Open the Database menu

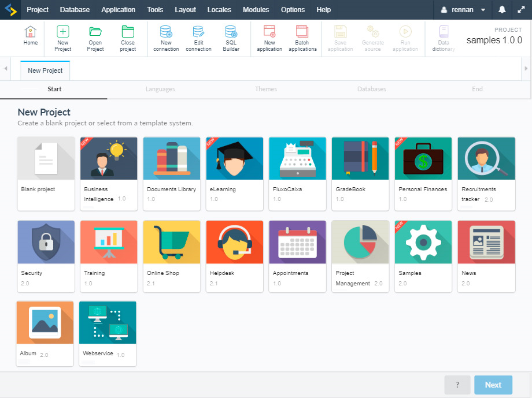[75, 10]
